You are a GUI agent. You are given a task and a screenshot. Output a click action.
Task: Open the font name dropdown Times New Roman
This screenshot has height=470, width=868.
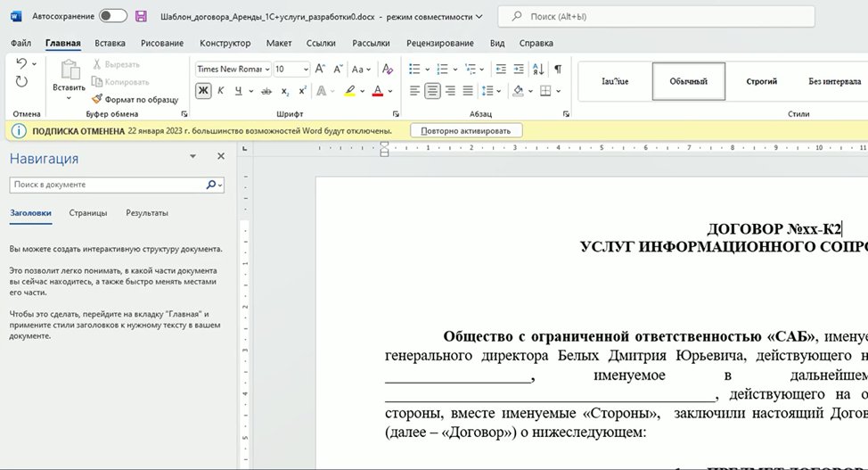tap(266, 70)
